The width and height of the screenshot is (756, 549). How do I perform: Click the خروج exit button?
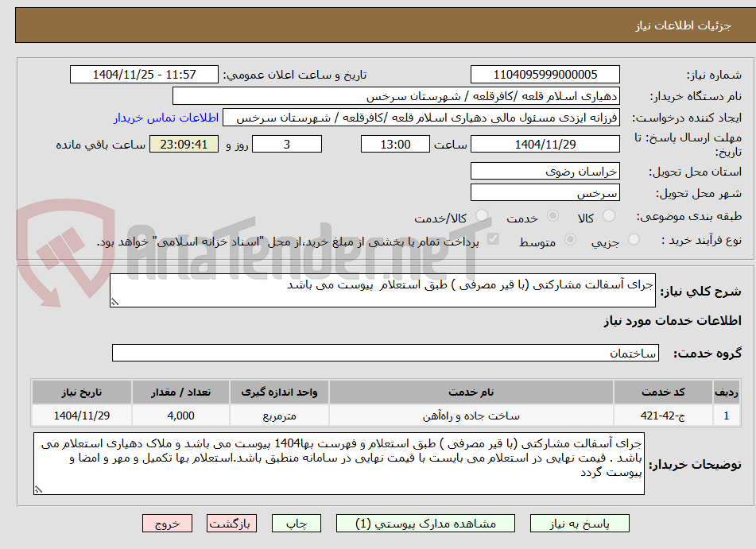[x=167, y=524]
